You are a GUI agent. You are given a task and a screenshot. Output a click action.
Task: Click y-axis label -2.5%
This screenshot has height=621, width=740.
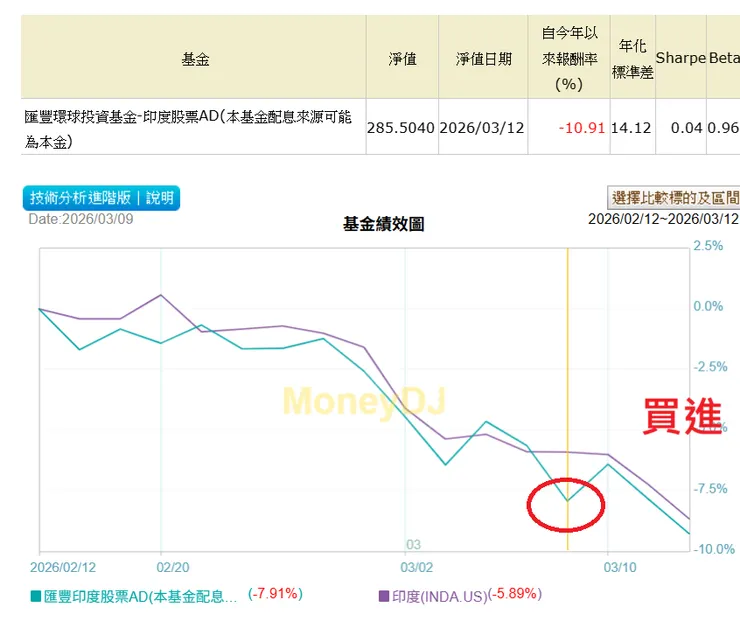(710, 367)
